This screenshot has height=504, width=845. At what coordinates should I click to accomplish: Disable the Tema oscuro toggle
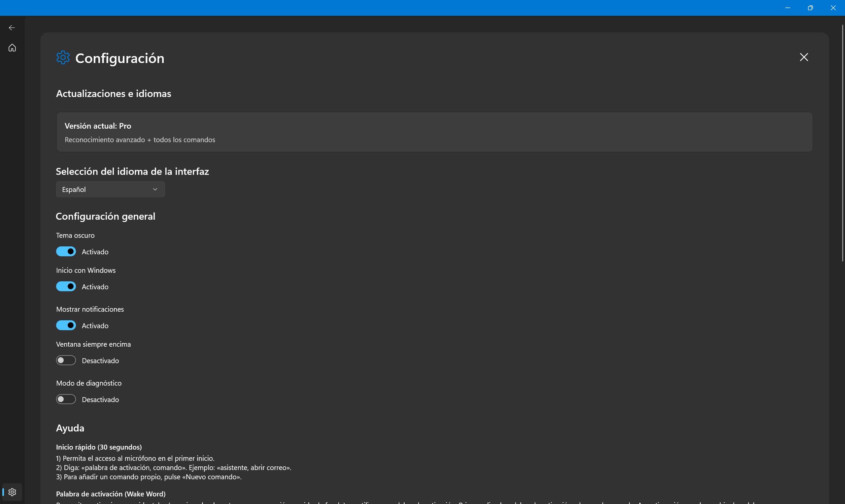(66, 252)
